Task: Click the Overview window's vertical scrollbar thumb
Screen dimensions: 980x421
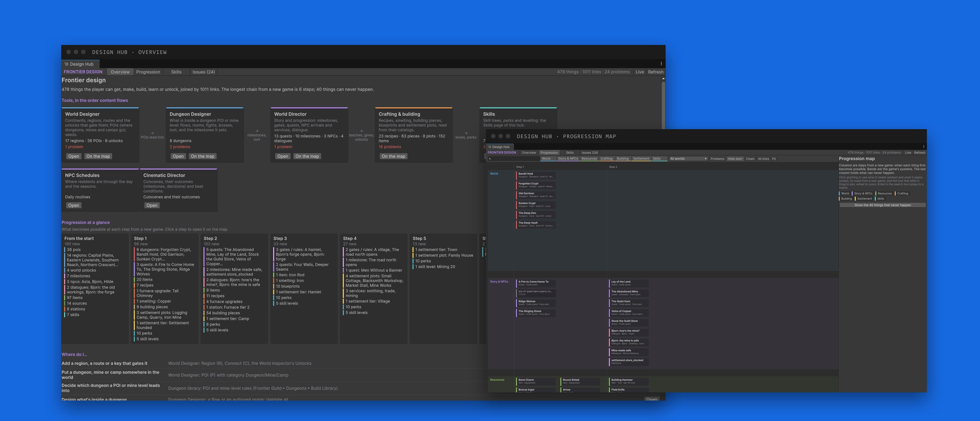Action: [663, 106]
